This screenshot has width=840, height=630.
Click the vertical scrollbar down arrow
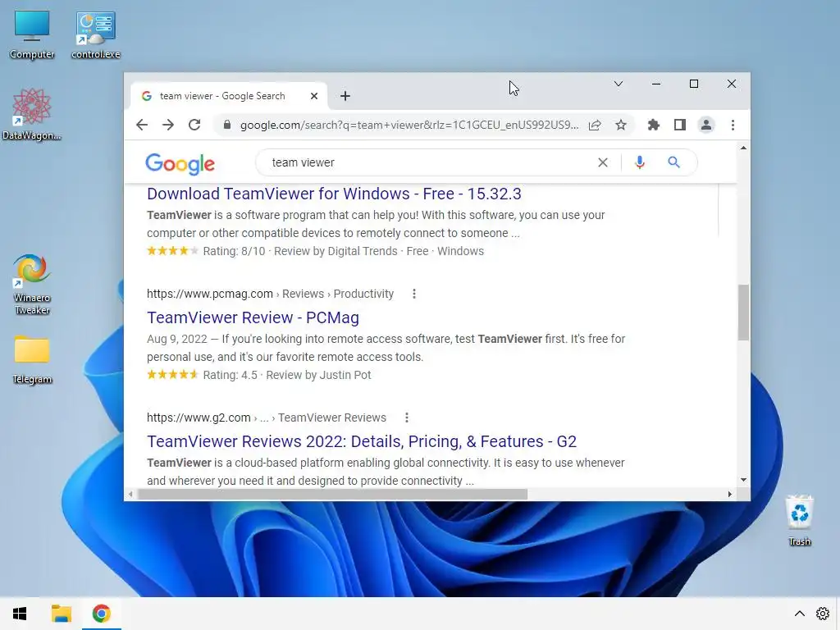tap(743, 479)
